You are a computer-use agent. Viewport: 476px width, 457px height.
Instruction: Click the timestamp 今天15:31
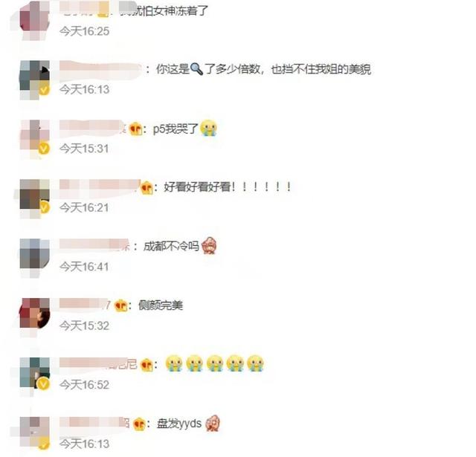click(84, 149)
